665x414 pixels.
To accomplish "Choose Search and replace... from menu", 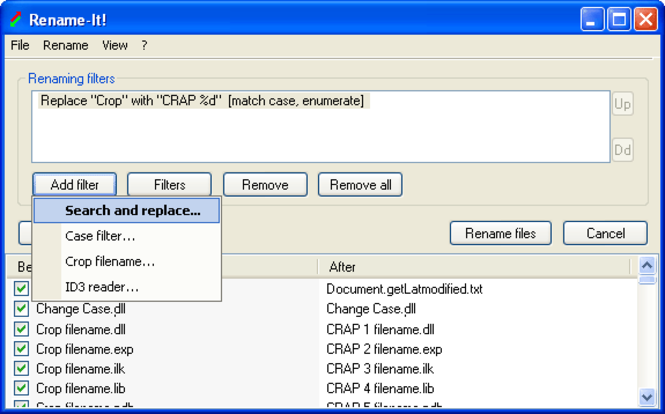I will click(x=132, y=211).
